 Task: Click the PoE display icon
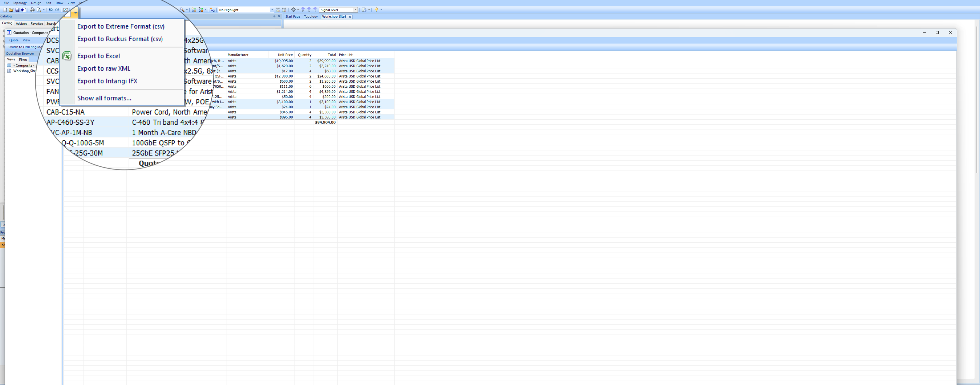click(x=284, y=10)
